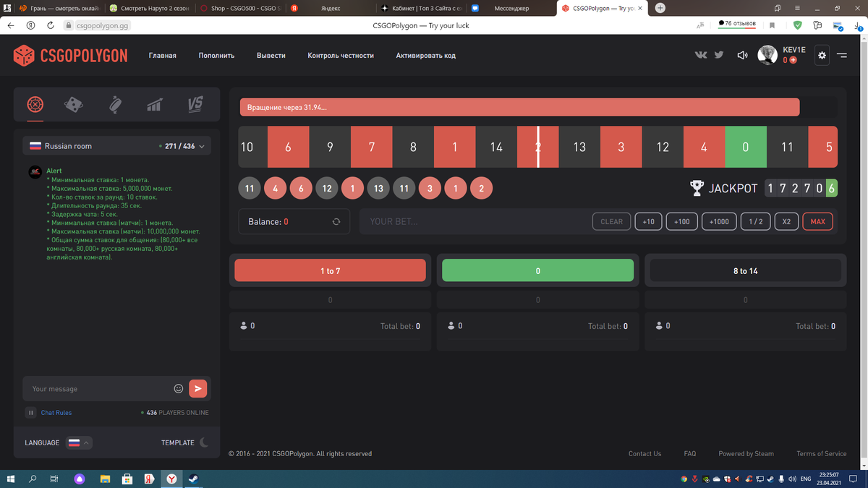
Task: Bet on 1 to 7 range
Action: pos(330,270)
